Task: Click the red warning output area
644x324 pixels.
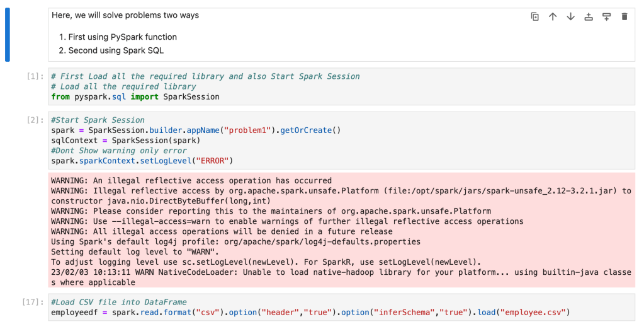Action: click(340, 231)
